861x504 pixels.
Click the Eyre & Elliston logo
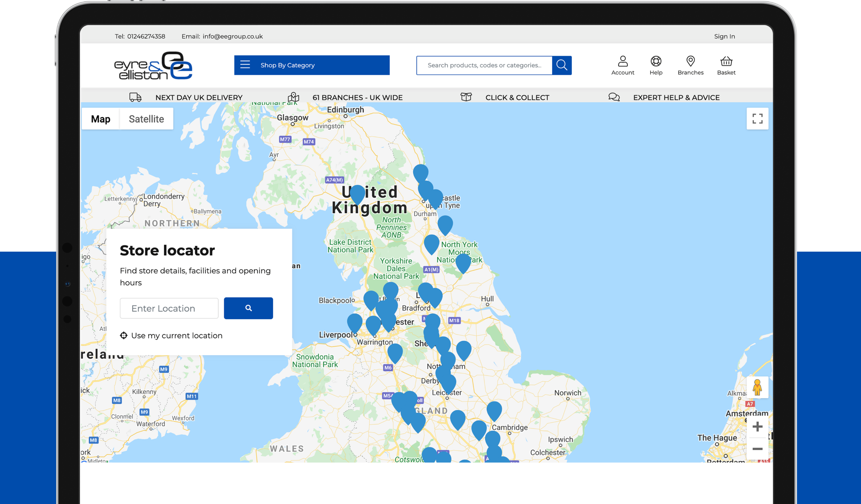(x=153, y=66)
